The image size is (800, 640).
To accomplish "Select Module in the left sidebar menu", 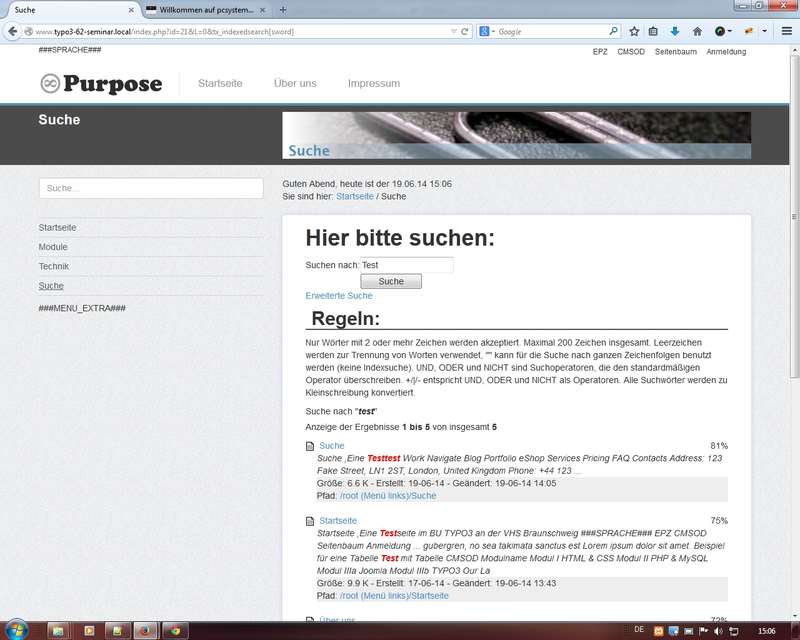I will 53,247.
